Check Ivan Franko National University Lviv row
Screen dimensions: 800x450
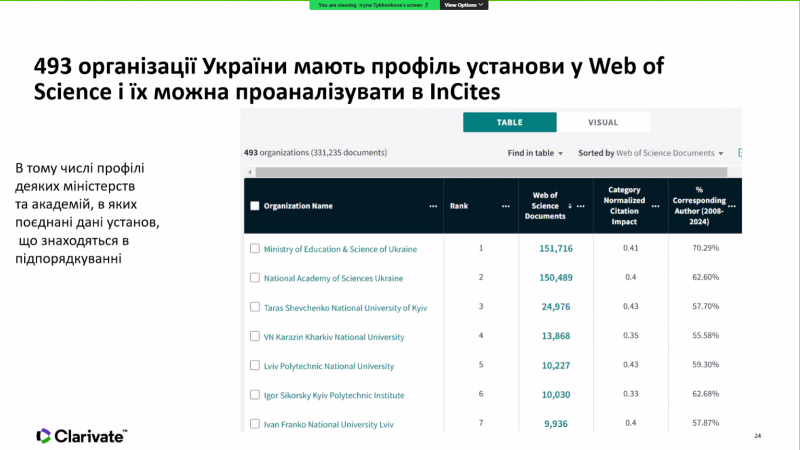[255, 423]
